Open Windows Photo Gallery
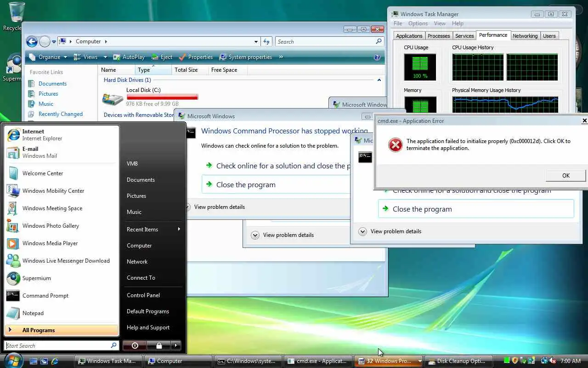The image size is (588, 368). point(62,226)
